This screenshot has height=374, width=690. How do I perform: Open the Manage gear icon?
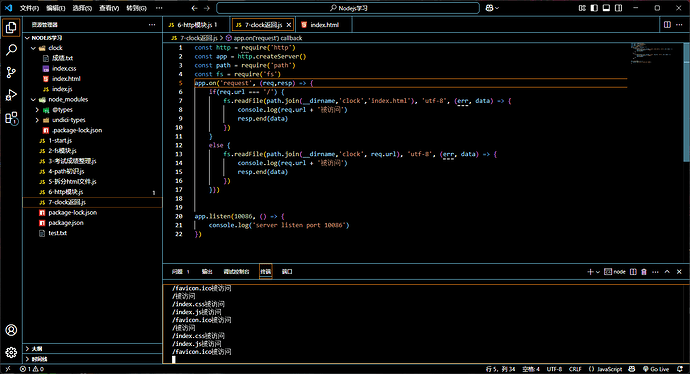[x=11, y=352]
